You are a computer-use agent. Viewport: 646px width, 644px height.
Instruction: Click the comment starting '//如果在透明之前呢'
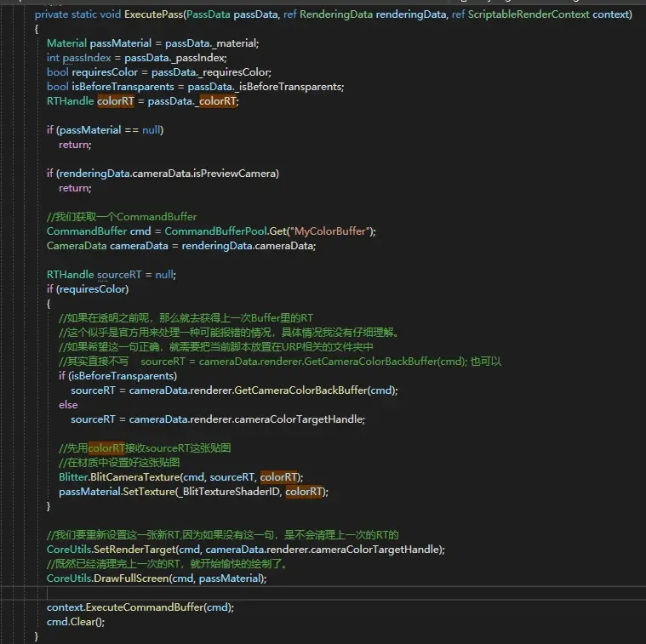pyautogui.click(x=186, y=318)
